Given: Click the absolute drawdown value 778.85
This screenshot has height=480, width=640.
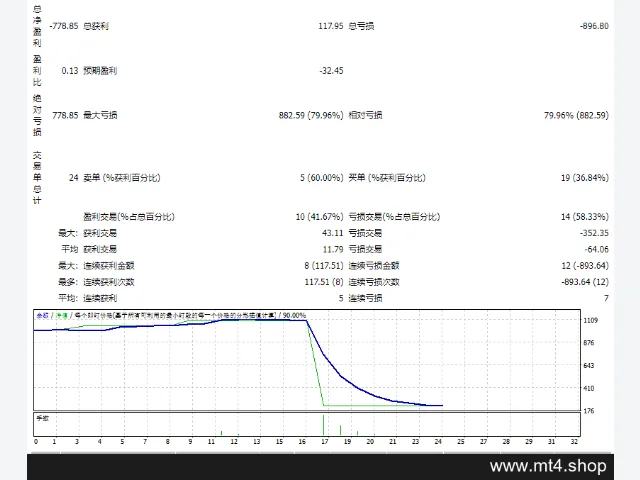Looking at the screenshot, I should click(65, 115).
